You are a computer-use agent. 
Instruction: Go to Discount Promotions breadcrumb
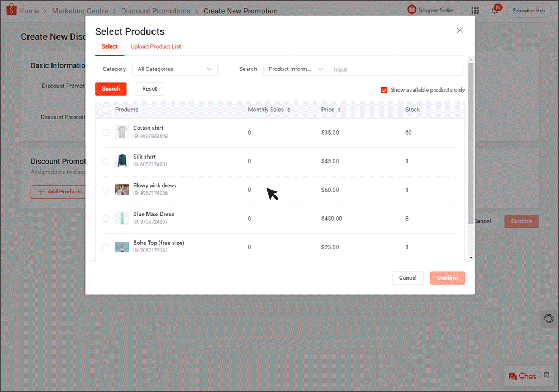tap(155, 11)
